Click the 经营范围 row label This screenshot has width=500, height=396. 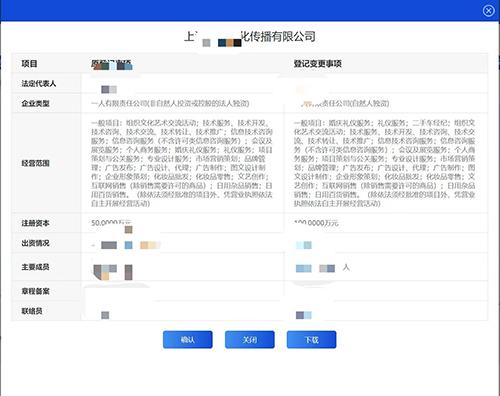tap(36, 163)
